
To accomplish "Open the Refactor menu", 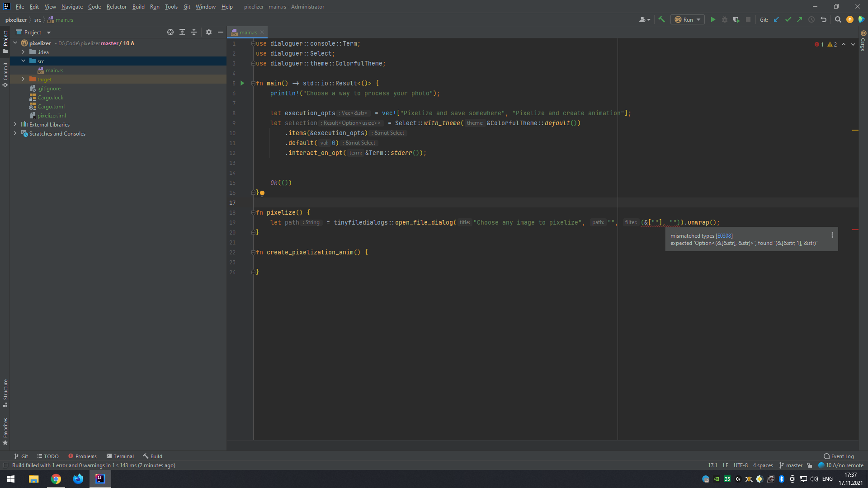I will (x=116, y=7).
